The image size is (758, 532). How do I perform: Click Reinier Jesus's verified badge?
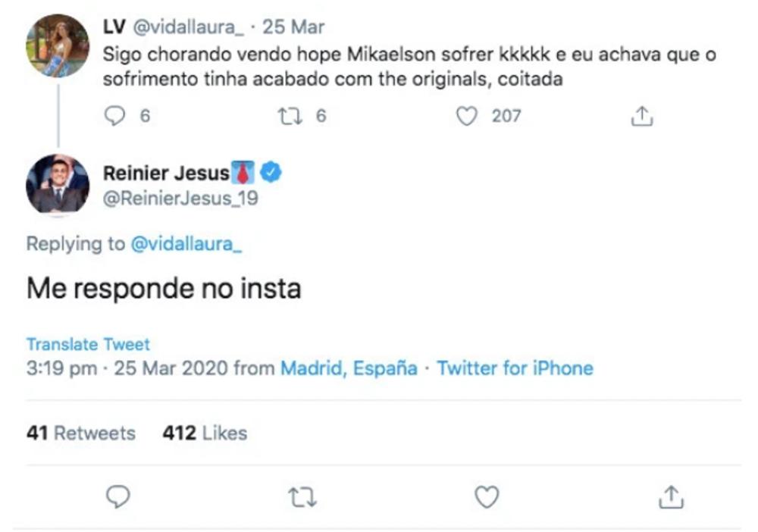pos(271,173)
